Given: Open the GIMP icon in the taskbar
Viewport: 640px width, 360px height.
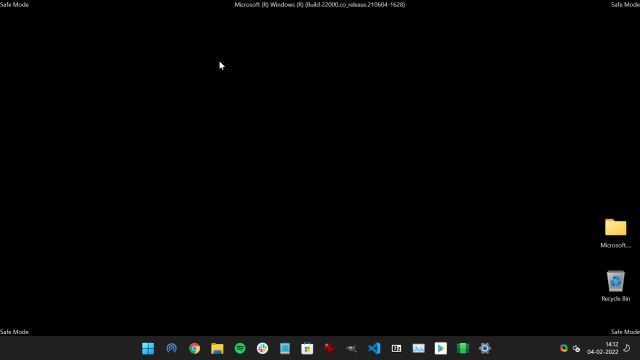Looking at the screenshot, I should (351, 348).
